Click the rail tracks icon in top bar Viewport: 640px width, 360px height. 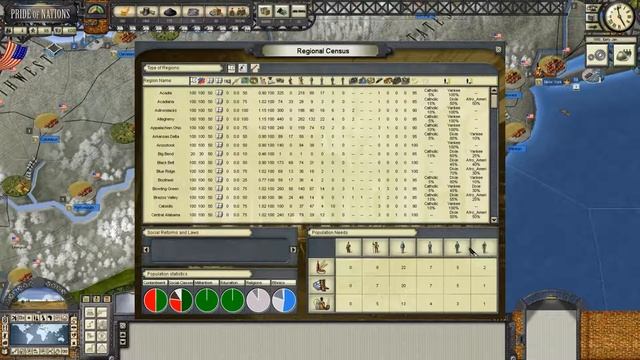(298, 11)
